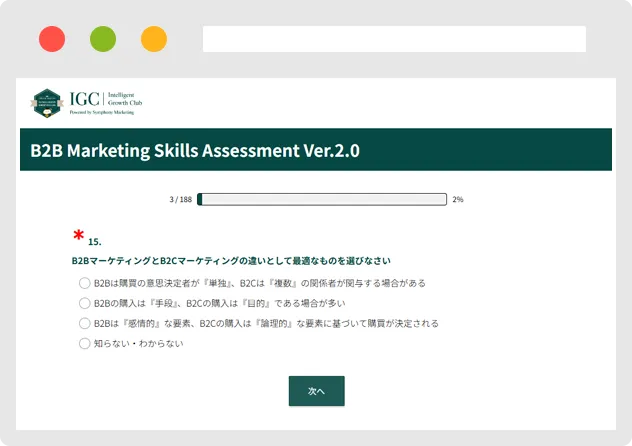This screenshot has height=446, width=632.
Task: Click the 2% progress label
Action: pos(458,199)
